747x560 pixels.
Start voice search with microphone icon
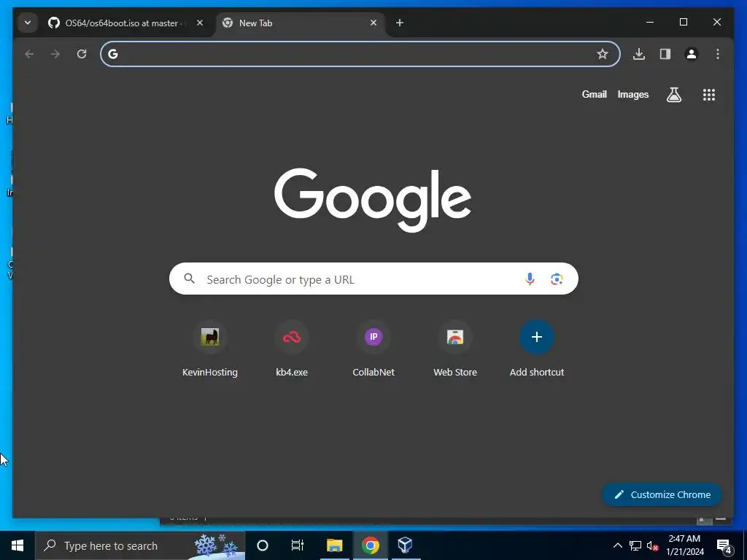click(530, 279)
